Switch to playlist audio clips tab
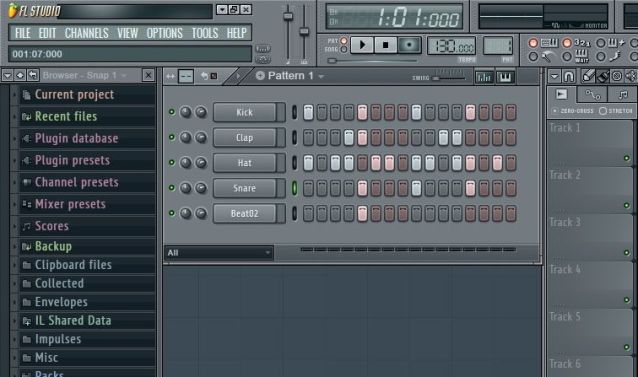This screenshot has height=377, width=638. (562, 94)
